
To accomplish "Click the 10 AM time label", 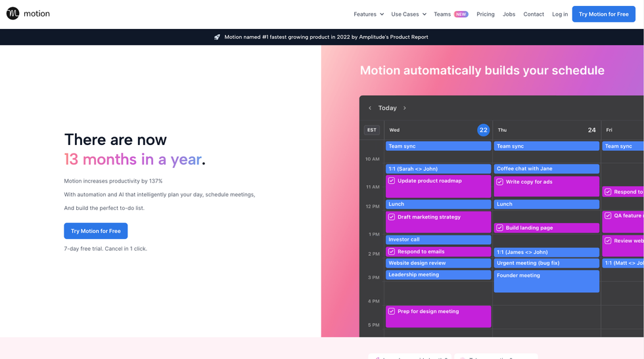I will tap(373, 159).
